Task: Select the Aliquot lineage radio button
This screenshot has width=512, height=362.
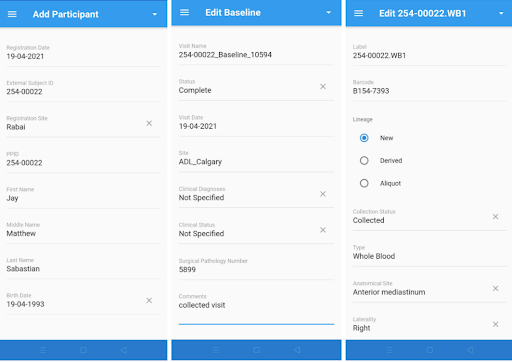Action: pyautogui.click(x=364, y=183)
